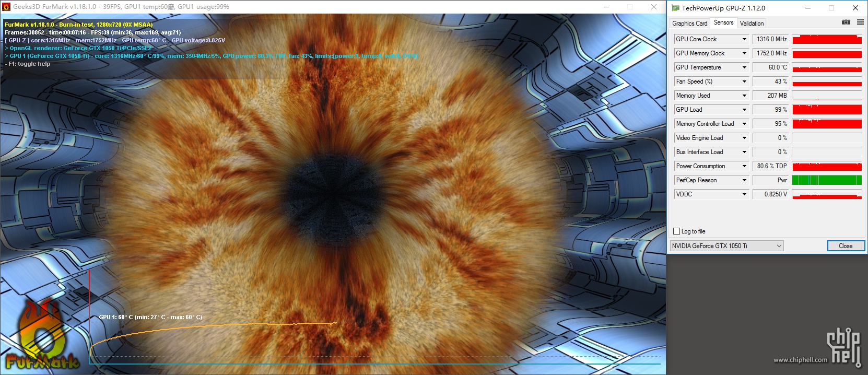Click the 0.8250 V VDDC value

coord(771,194)
